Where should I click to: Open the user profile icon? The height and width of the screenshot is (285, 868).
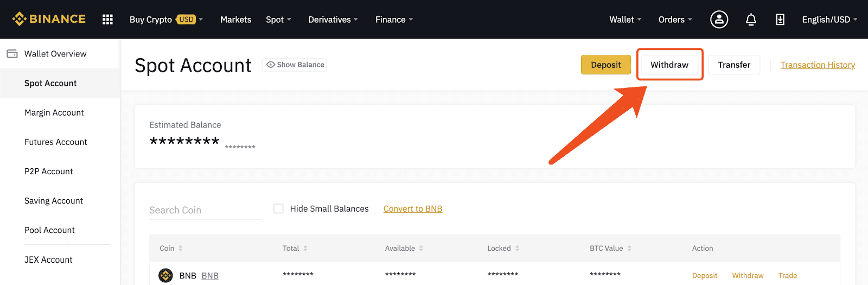(719, 20)
